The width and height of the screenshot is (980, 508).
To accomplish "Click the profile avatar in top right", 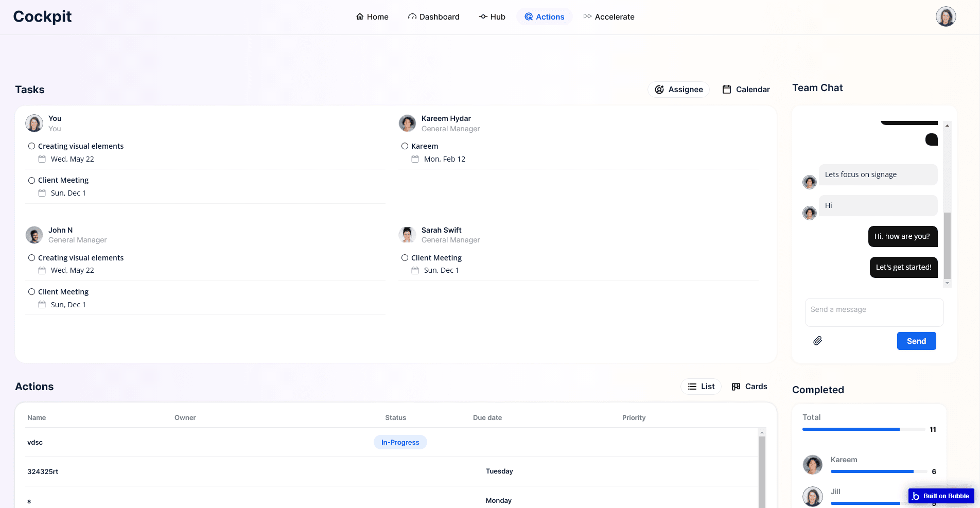I will (x=946, y=16).
